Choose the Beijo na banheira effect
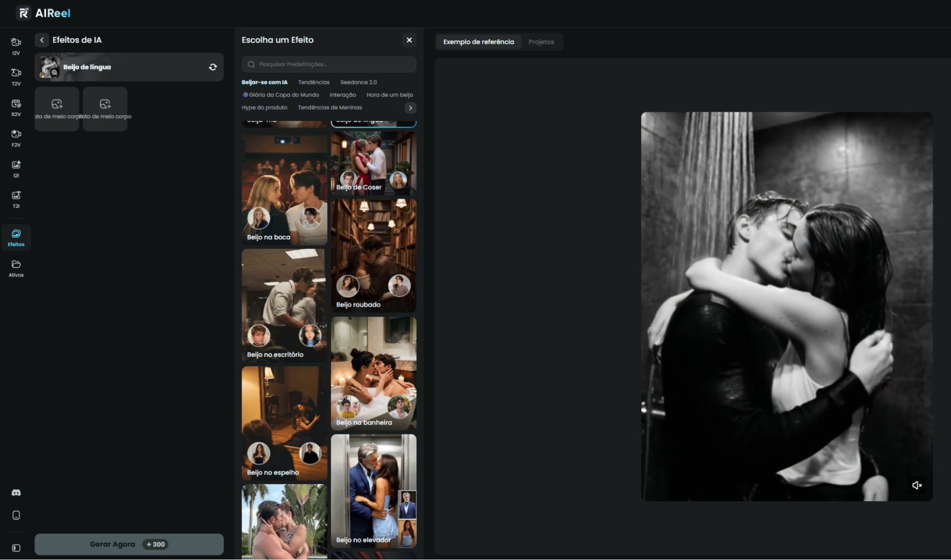 pos(373,373)
